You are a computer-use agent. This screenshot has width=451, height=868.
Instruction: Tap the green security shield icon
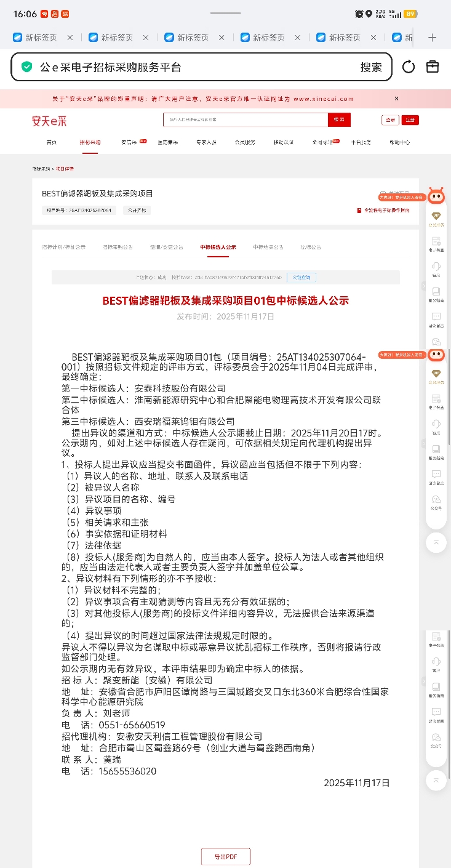coord(26,67)
